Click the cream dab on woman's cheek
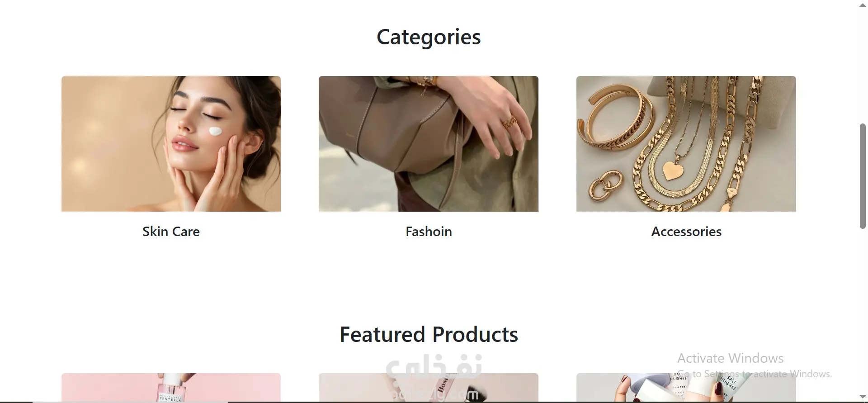This screenshot has height=403, width=868. tap(215, 132)
